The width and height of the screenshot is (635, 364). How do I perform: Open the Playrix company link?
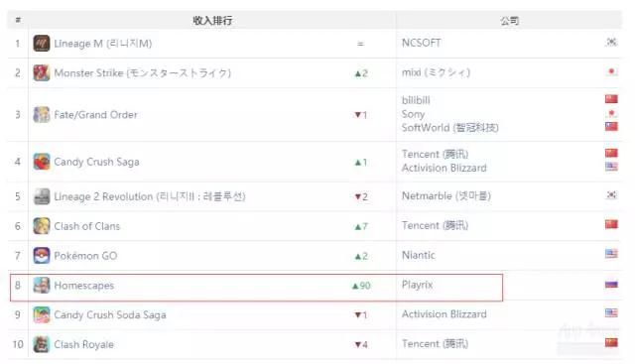pyautogui.click(x=417, y=285)
